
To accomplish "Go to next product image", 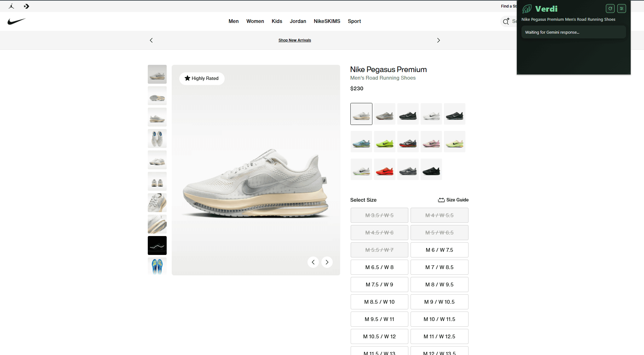I will click(327, 262).
